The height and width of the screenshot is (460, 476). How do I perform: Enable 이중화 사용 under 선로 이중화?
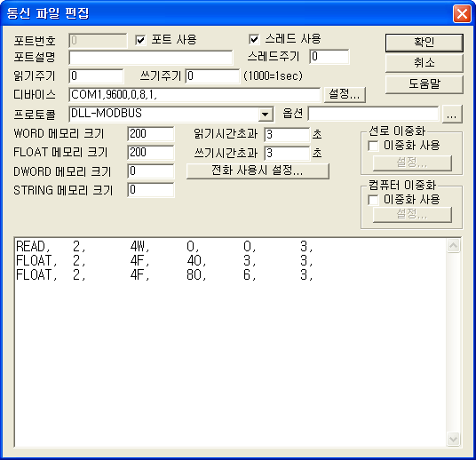coord(373,146)
